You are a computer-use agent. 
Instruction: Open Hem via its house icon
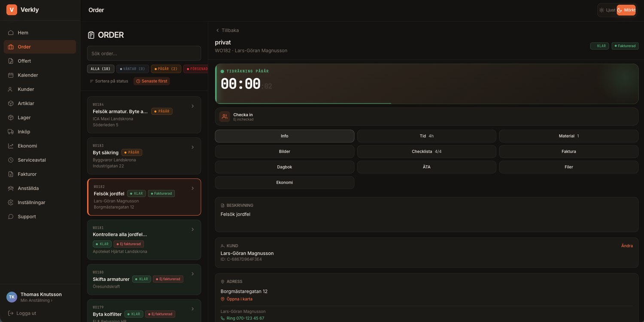[x=11, y=33]
